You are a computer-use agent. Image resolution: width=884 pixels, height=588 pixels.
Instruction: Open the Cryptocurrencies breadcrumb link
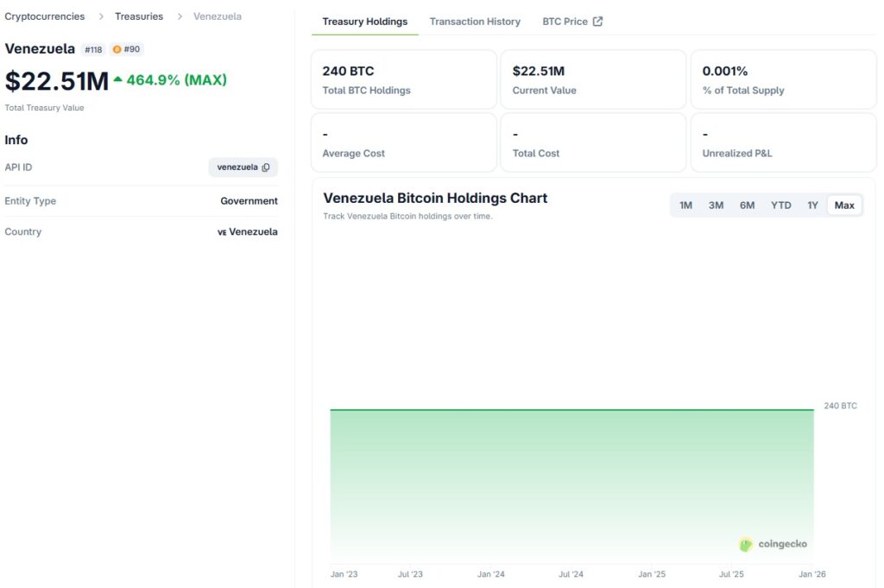[46, 16]
